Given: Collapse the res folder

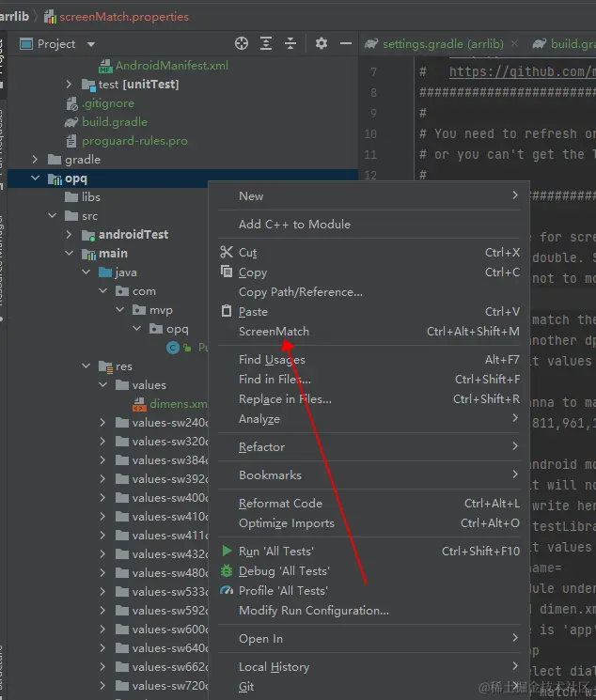Looking at the screenshot, I should coord(86,366).
